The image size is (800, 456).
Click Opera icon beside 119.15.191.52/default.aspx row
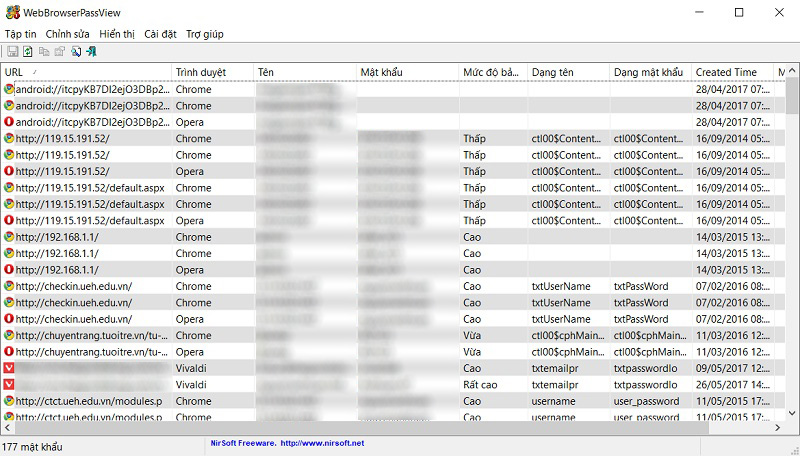click(x=9, y=220)
